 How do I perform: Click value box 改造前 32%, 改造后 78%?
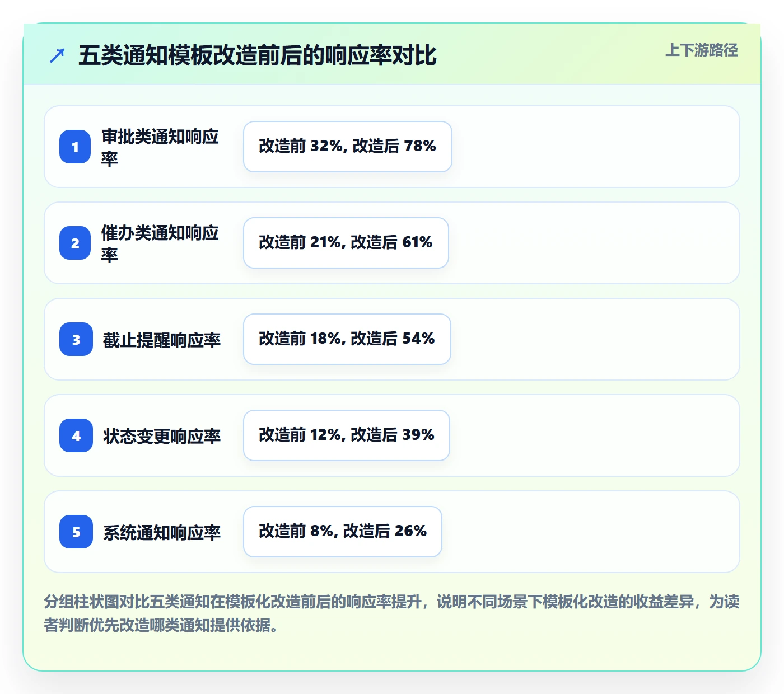pyautogui.click(x=348, y=147)
